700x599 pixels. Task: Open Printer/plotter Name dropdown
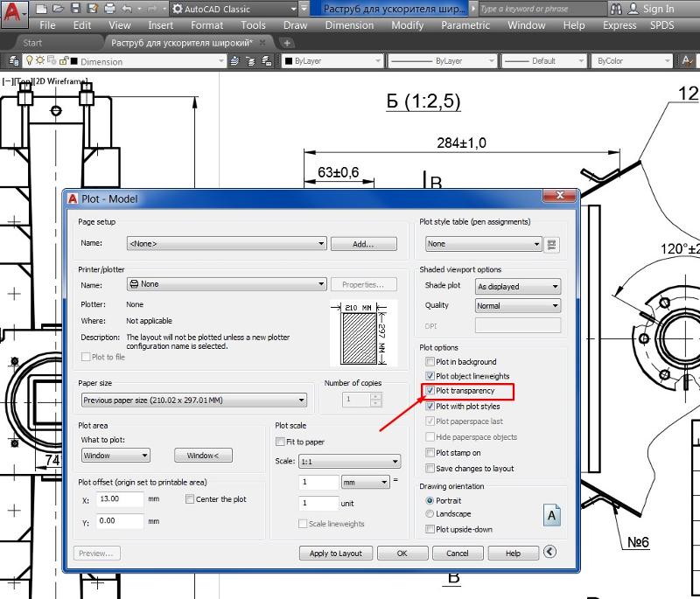click(227, 284)
